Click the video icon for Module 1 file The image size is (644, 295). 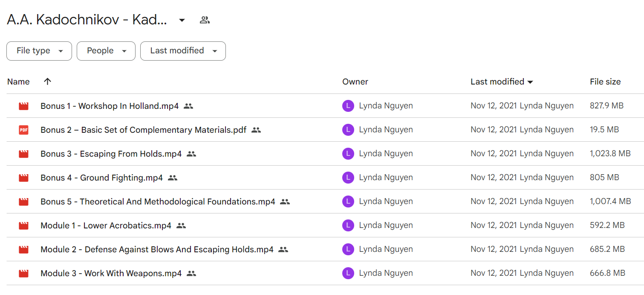(23, 226)
